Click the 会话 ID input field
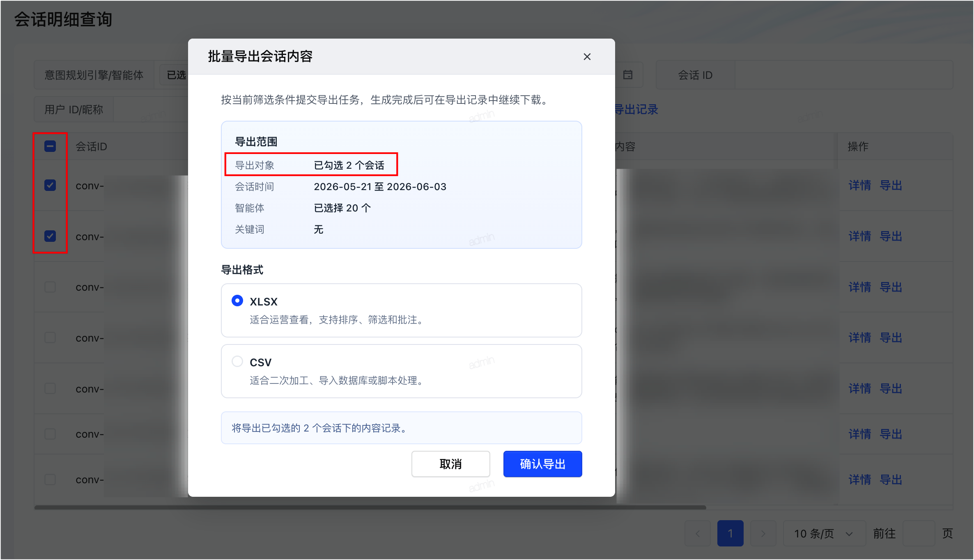The height and width of the screenshot is (560, 974). pos(843,75)
